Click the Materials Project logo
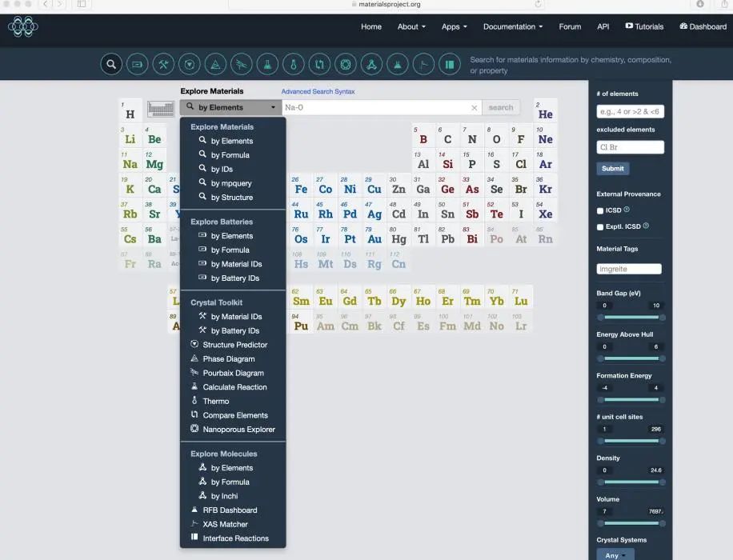The image size is (733, 560). pos(23,26)
